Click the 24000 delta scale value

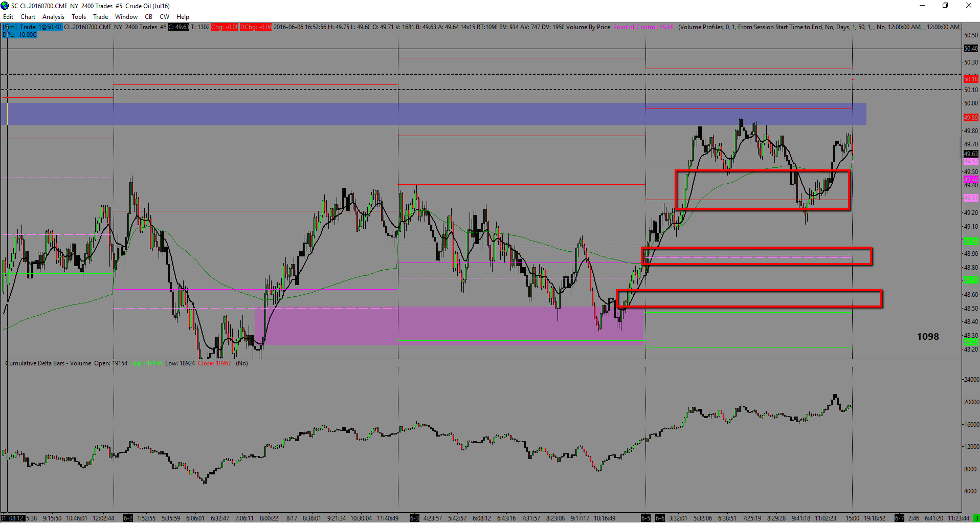pyautogui.click(x=971, y=380)
